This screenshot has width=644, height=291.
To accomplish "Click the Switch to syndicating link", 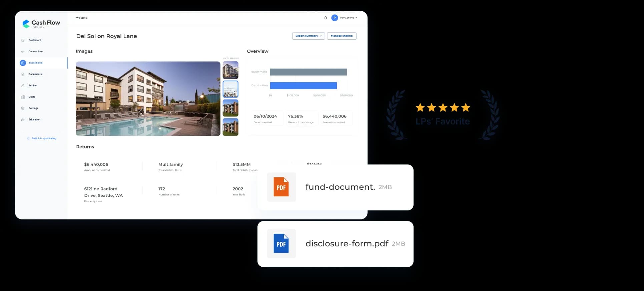I will (44, 139).
